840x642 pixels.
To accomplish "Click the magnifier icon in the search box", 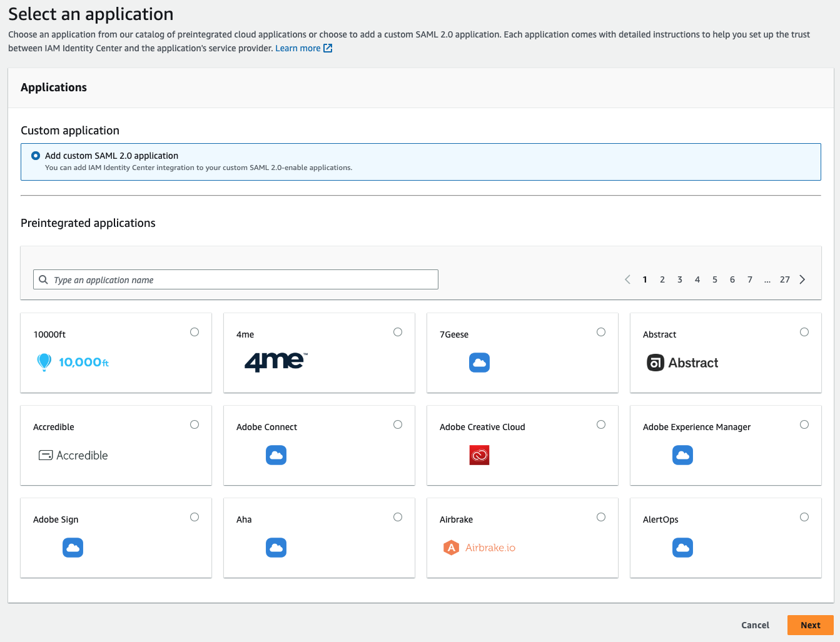I will 43,279.
